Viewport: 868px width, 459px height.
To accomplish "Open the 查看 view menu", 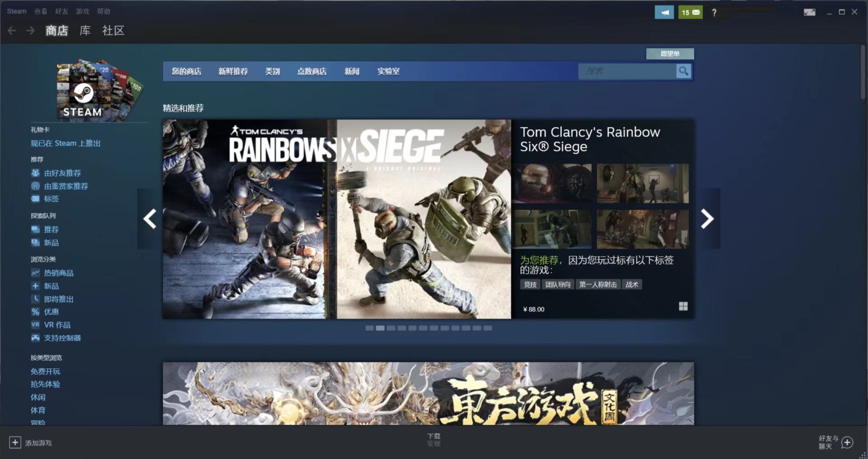I will point(41,11).
